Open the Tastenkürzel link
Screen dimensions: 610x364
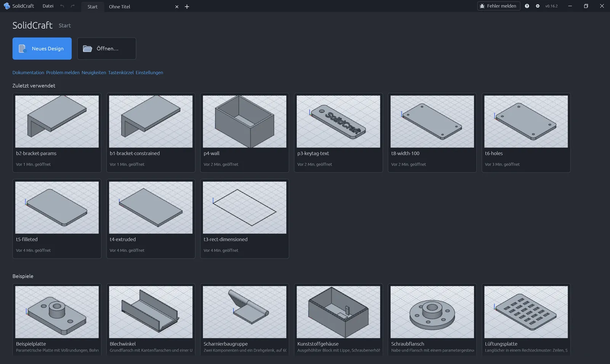click(x=121, y=73)
